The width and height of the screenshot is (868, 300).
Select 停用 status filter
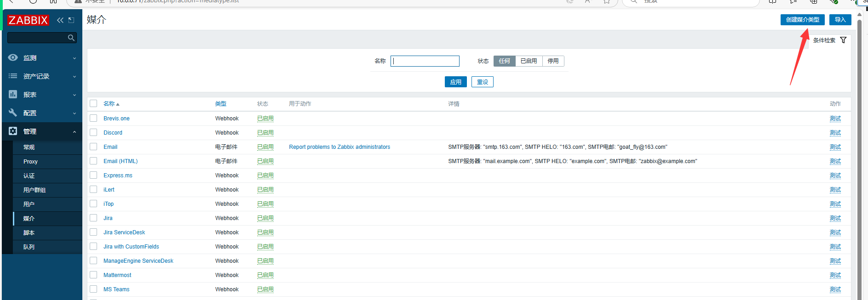[x=553, y=61]
